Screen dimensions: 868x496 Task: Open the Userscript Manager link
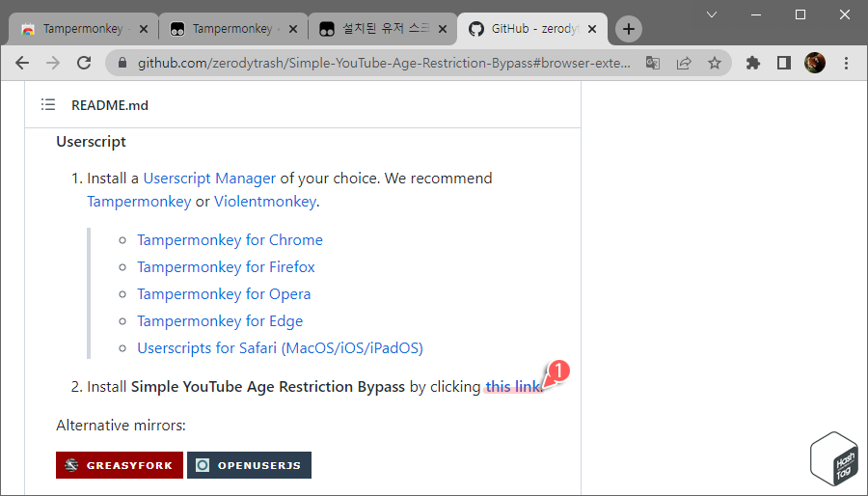pos(209,179)
